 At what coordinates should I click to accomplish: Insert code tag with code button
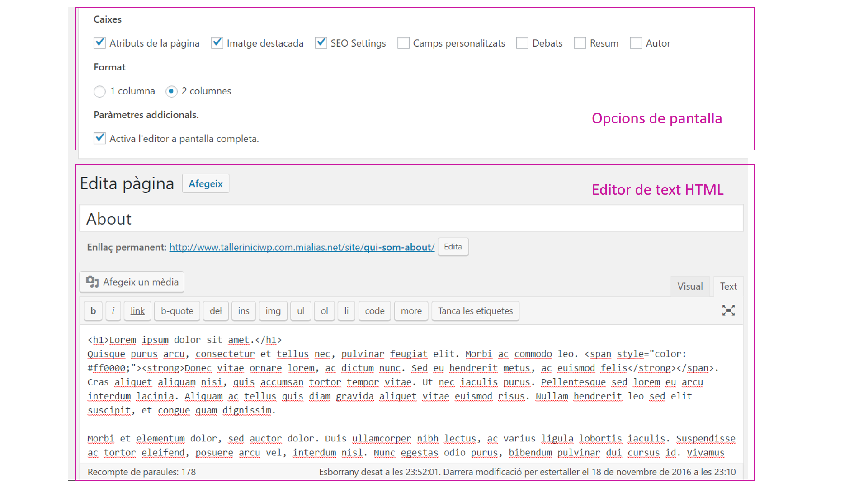tap(374, 311)
